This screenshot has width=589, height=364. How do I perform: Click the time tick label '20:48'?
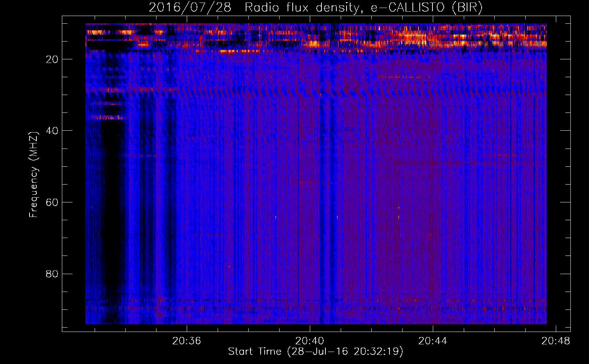click(x=556, y=341)
